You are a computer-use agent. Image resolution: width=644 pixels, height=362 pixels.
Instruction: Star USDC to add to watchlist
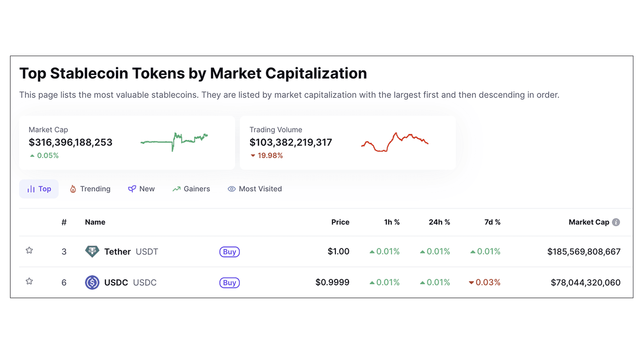[x=29, y=281]
